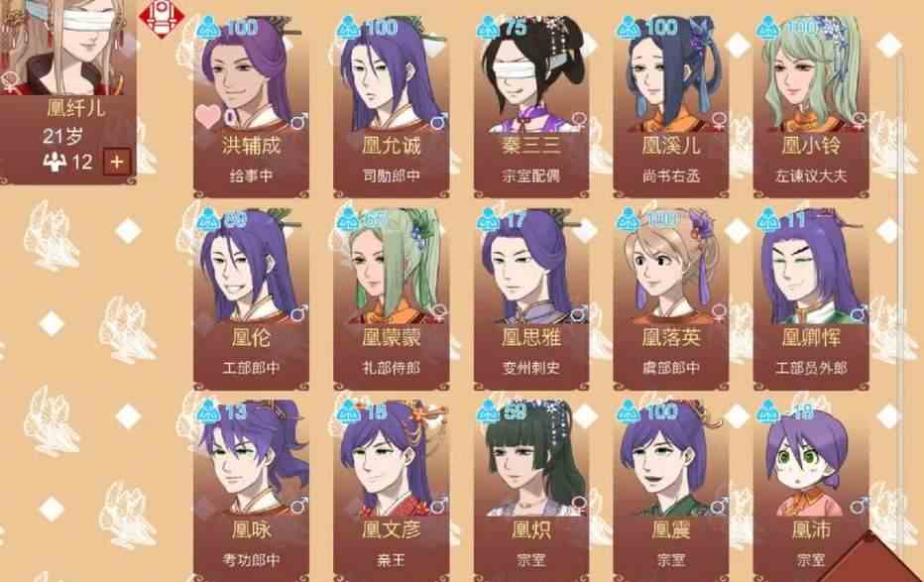Click the plus button beside strength 12
The height and width of the screenshot is (582, 924).
click(117, 162)
